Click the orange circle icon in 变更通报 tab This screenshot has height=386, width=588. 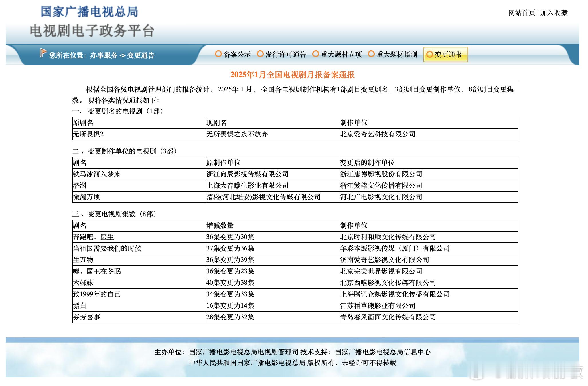pos(430,54)
